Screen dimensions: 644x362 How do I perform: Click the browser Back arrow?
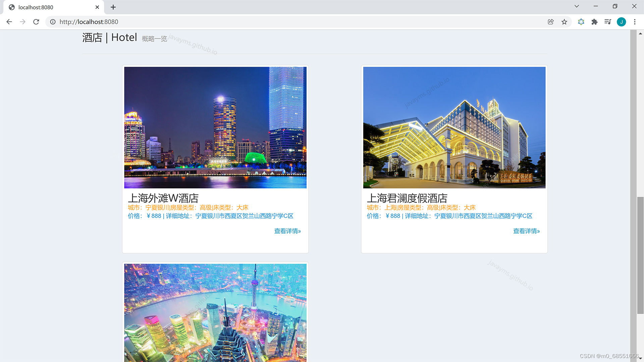coord(9,22)
